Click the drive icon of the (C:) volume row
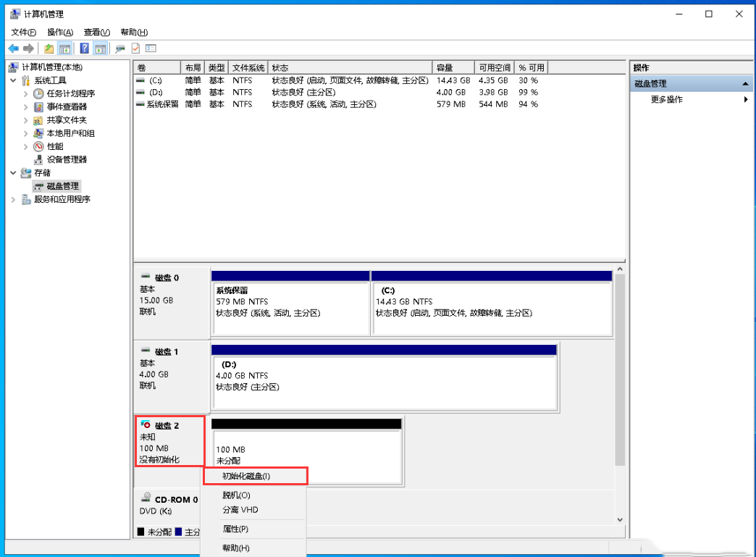The height and width of the screenshot is (557, 756). (140, 80)
